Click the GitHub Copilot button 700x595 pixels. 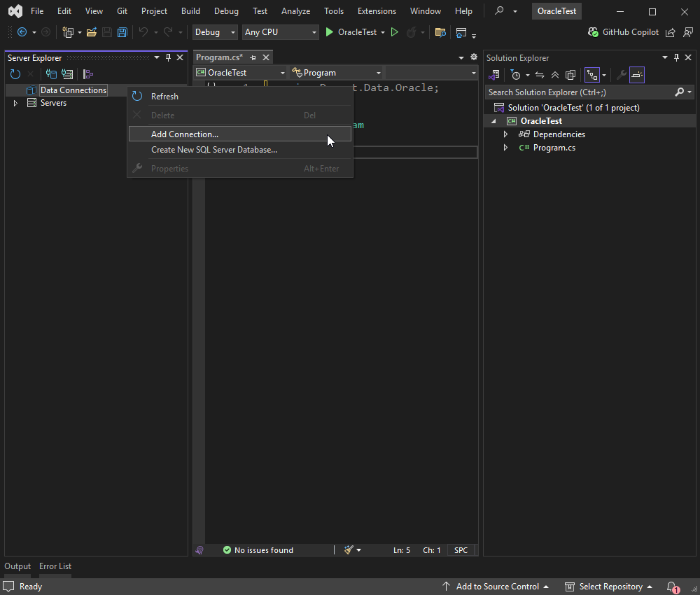[x=624, y=32]
